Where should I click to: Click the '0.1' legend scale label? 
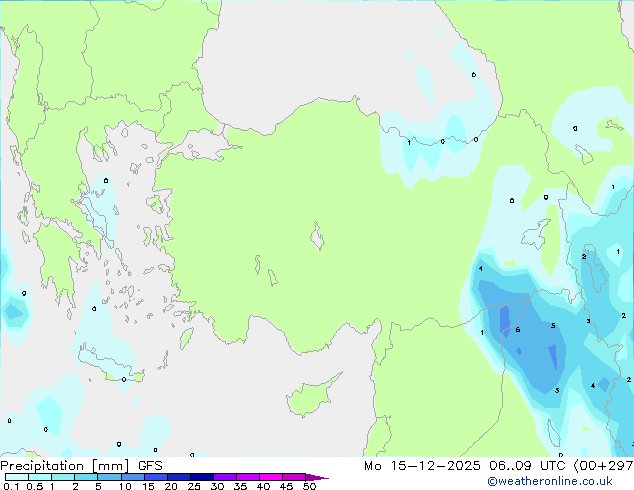(11, 486)
